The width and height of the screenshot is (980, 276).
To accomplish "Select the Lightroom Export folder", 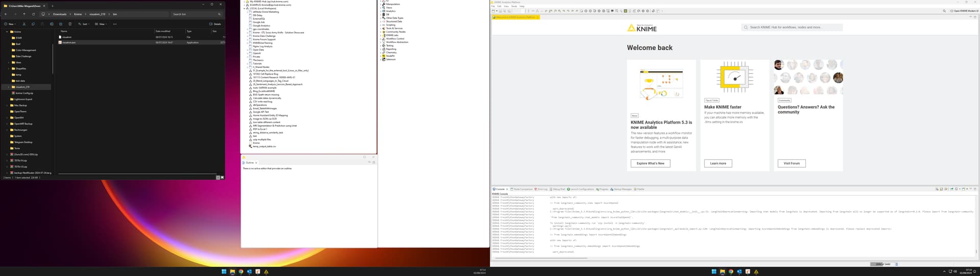I will point(23,99).
